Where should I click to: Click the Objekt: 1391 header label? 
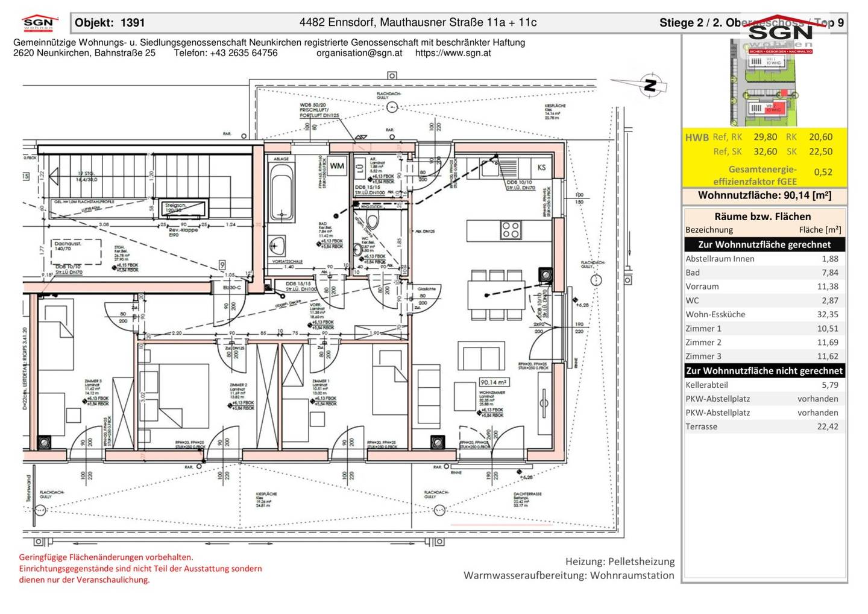pyautogui.click(x=110, y=23)
